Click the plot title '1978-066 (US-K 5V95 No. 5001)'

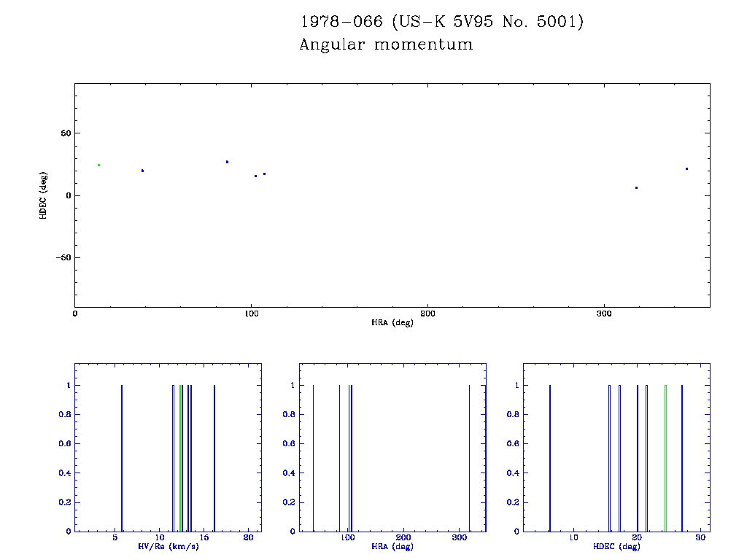point(442,22)
